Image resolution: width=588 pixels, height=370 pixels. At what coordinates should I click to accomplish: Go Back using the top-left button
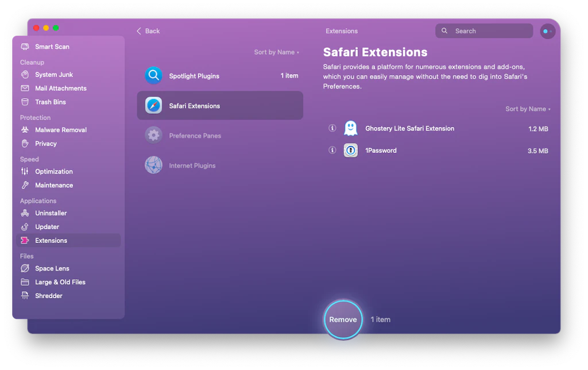click(x=148, y=31)
